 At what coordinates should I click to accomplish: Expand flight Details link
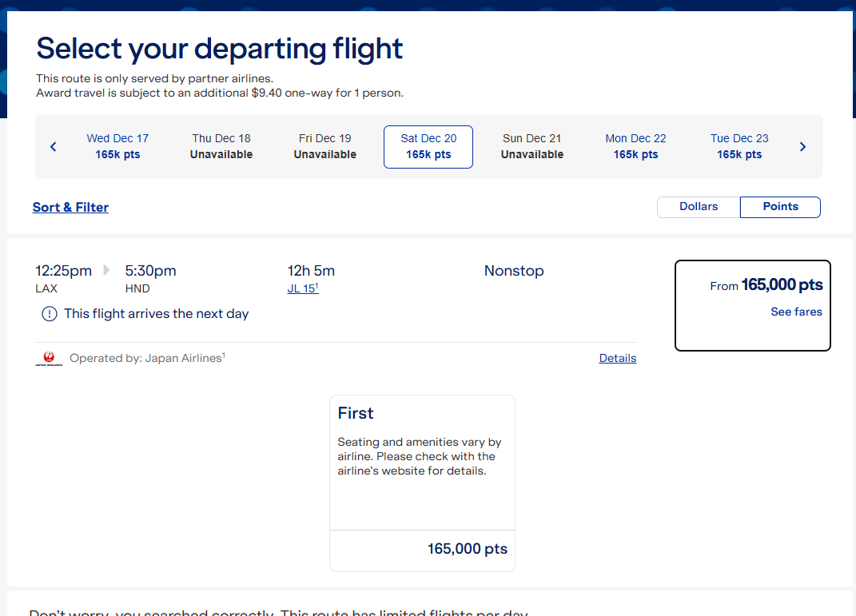618,359
